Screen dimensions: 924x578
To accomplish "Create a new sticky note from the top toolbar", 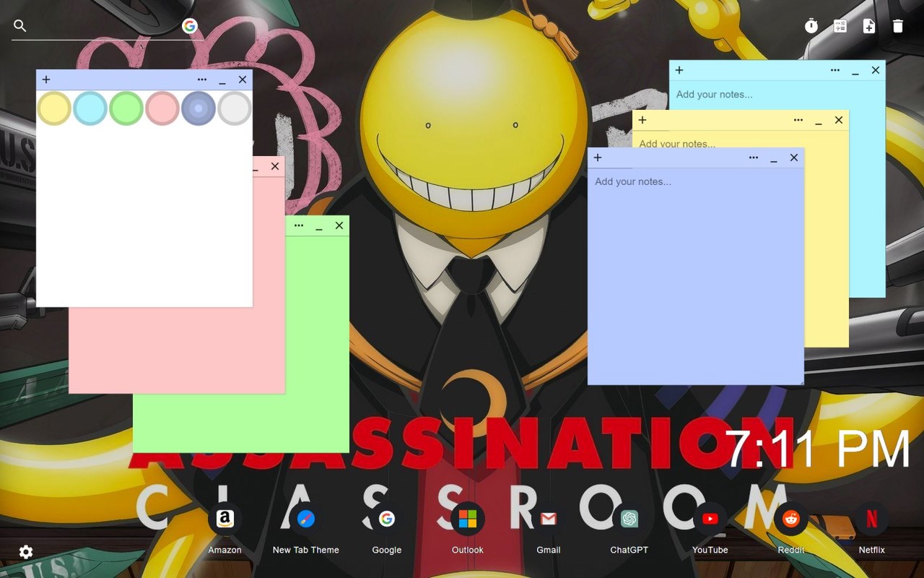I will 869,26.
